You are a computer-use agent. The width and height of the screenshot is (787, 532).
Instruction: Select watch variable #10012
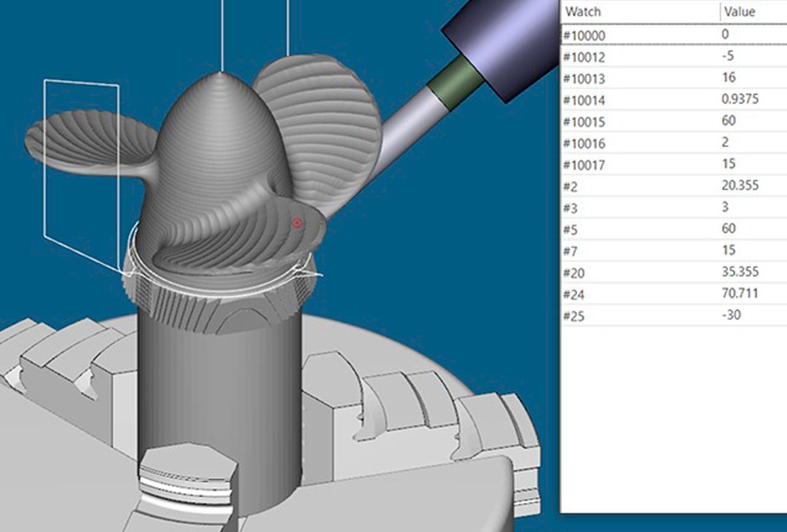pos(584,57)
